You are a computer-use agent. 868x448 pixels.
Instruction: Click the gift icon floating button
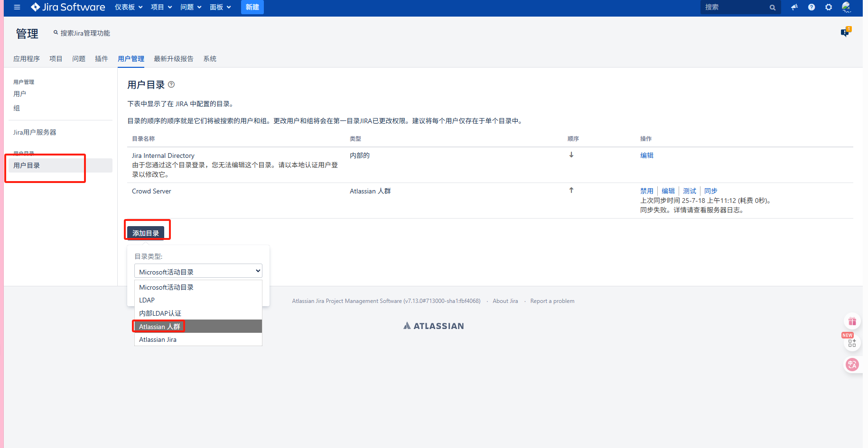852,321
